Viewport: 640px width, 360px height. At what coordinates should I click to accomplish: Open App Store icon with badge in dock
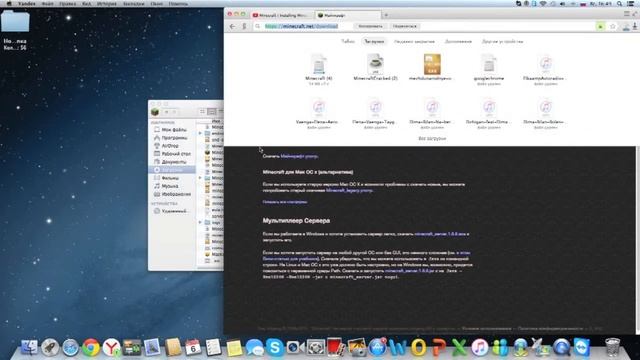point(378,348)
